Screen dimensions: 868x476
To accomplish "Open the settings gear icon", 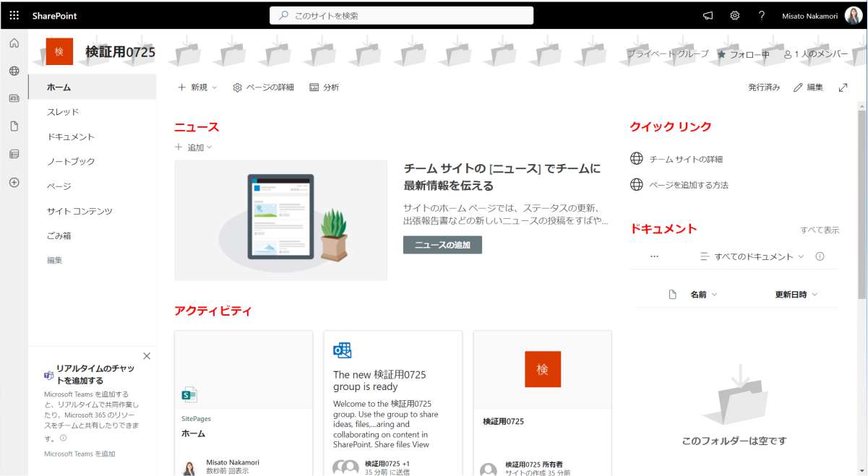I will pos(734,15).
